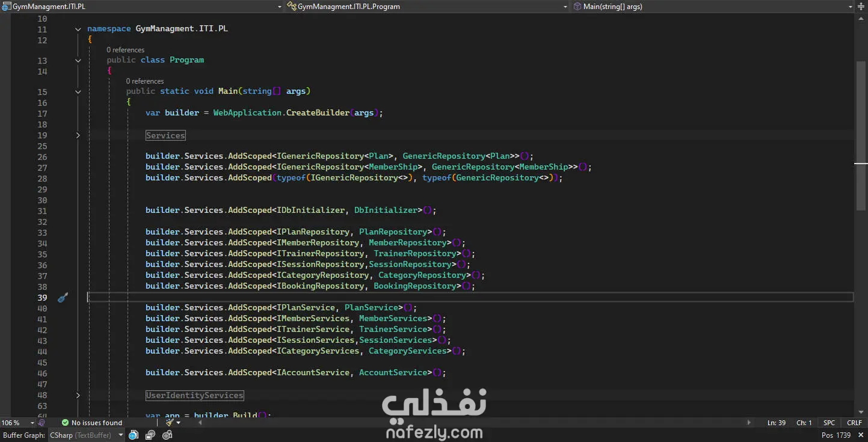Click 'CategoryServices' class name on line 44
Screen dimensions: 868x442
(x=408, y=351)
